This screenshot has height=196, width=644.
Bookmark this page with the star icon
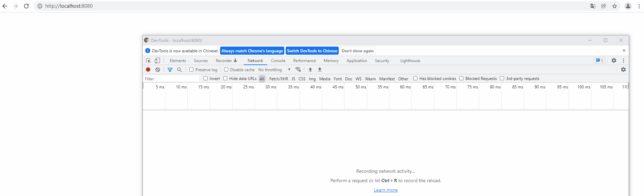(x=615, y=6)
